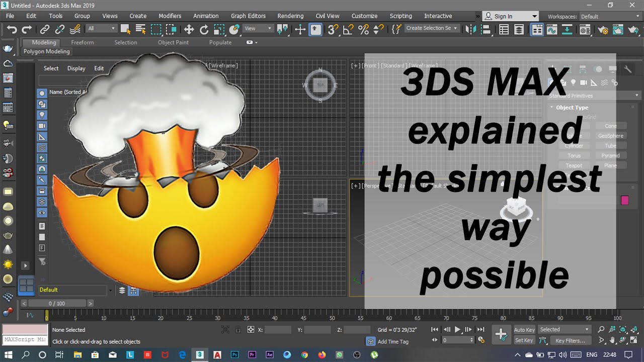Screen dimensions: 644x362
Task: Open the Modify panel wrench icon
Action: tap(627, 69)
